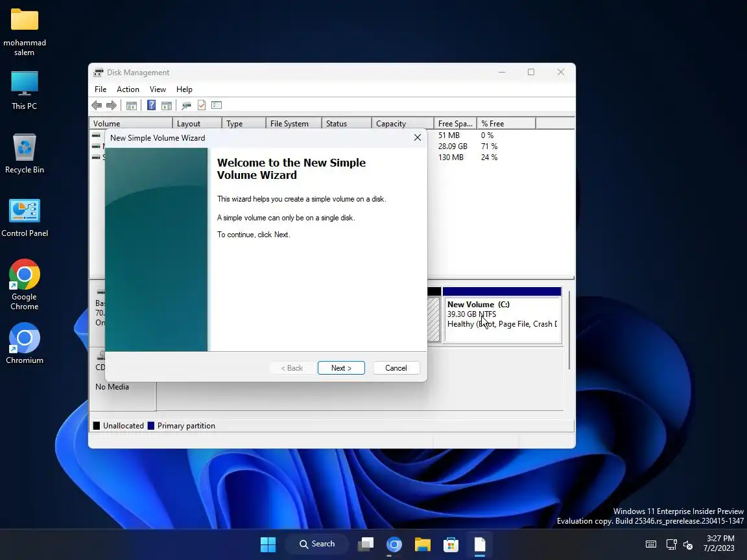Click the vertical scrollbar in the disk pane

tap(569, 331)
